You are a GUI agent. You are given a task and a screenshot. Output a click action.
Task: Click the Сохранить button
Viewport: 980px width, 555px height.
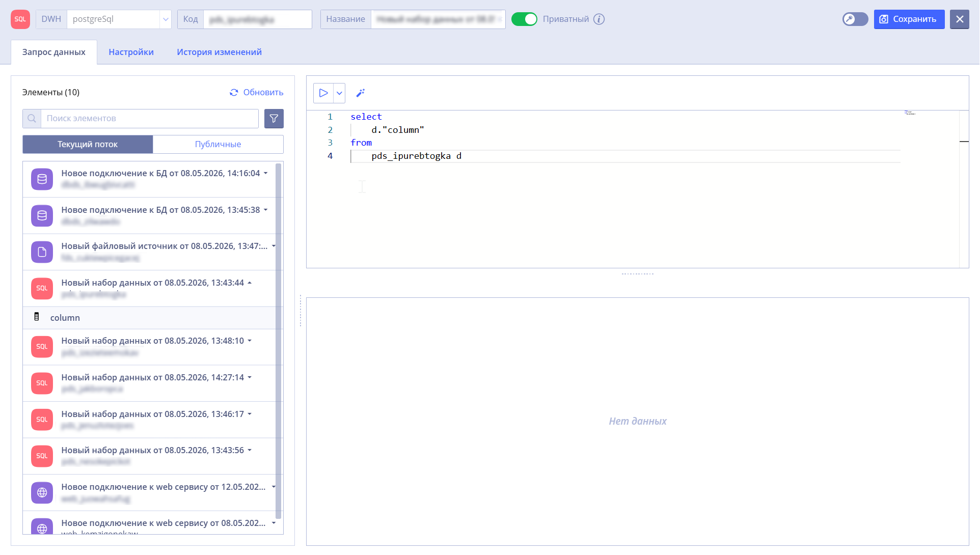point(909,19)
